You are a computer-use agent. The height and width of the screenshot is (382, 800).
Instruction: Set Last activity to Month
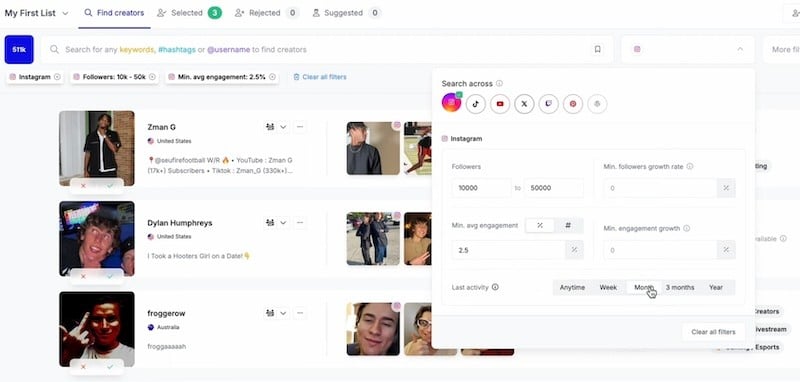click(643, 287)
